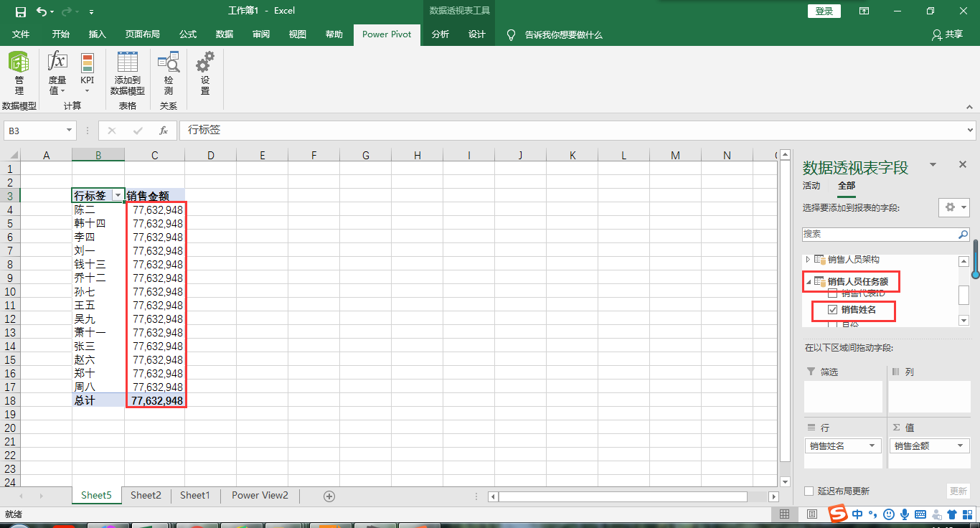Viewport: 980px width, 528px height.
Task: Toggle the 中 Chinese/English mode icon
Action: [x=858, y=514]
